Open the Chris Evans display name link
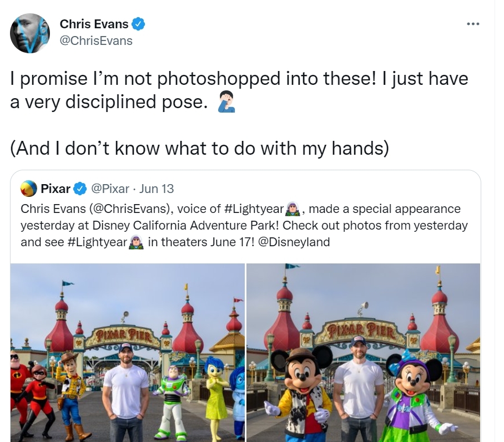504x442 pixels. coord(94,24)
